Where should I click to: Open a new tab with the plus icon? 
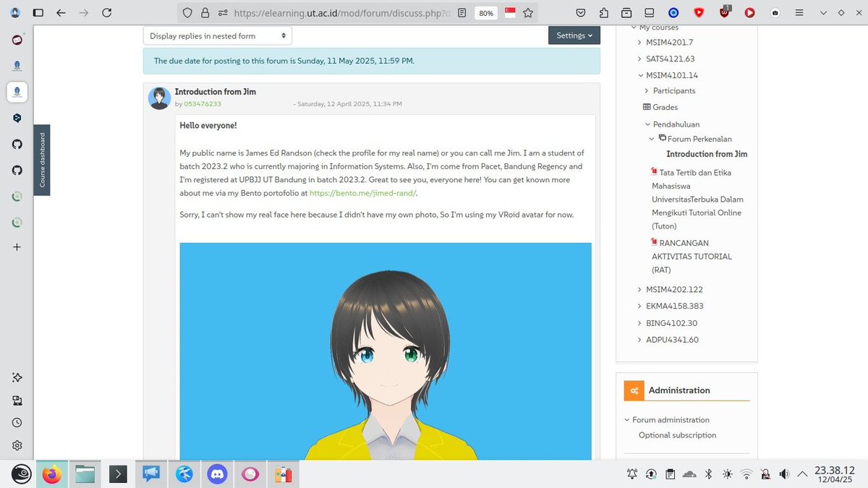point(17,247)
